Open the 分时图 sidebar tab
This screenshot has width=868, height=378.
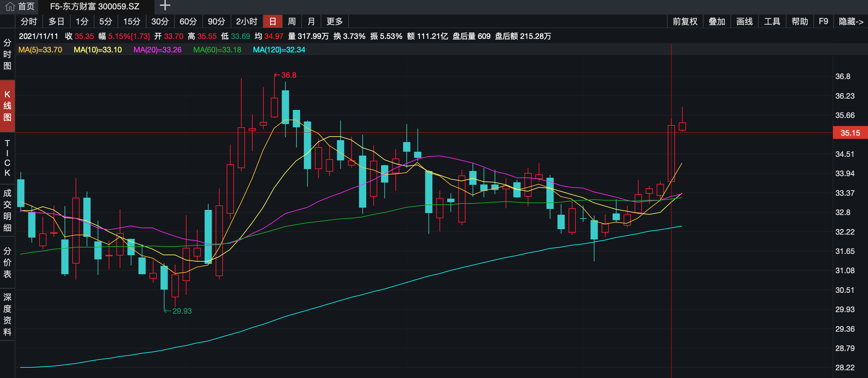7,54
